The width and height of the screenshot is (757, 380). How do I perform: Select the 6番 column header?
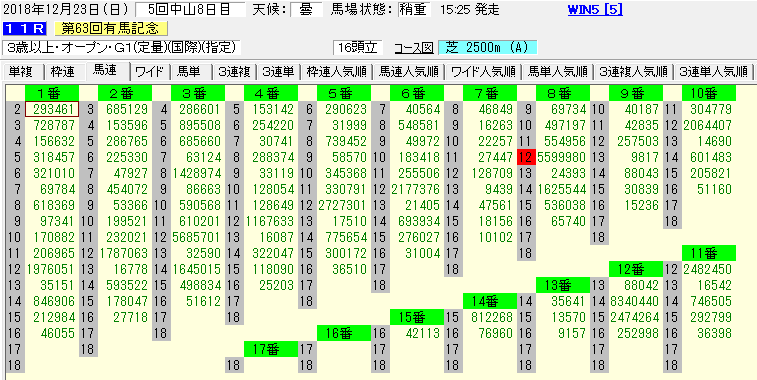(x=417, y=93)
